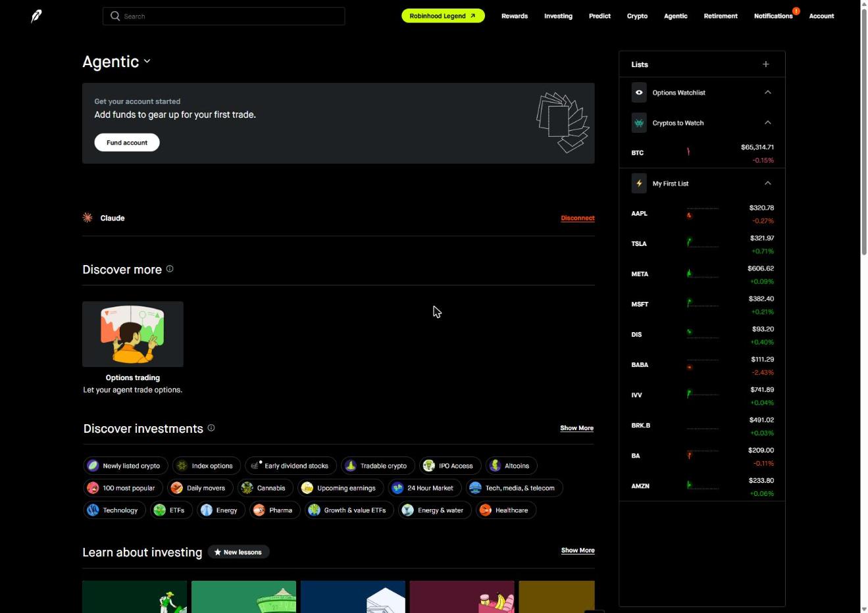
Task: Select the Early dividend stocks chip
Action: 291,466
